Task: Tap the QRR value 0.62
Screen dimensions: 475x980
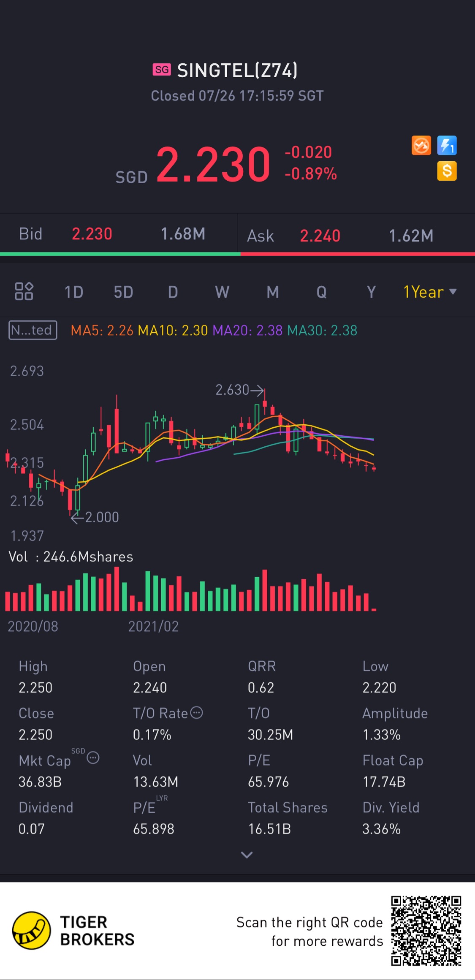Action: click(x=261, y=687)
